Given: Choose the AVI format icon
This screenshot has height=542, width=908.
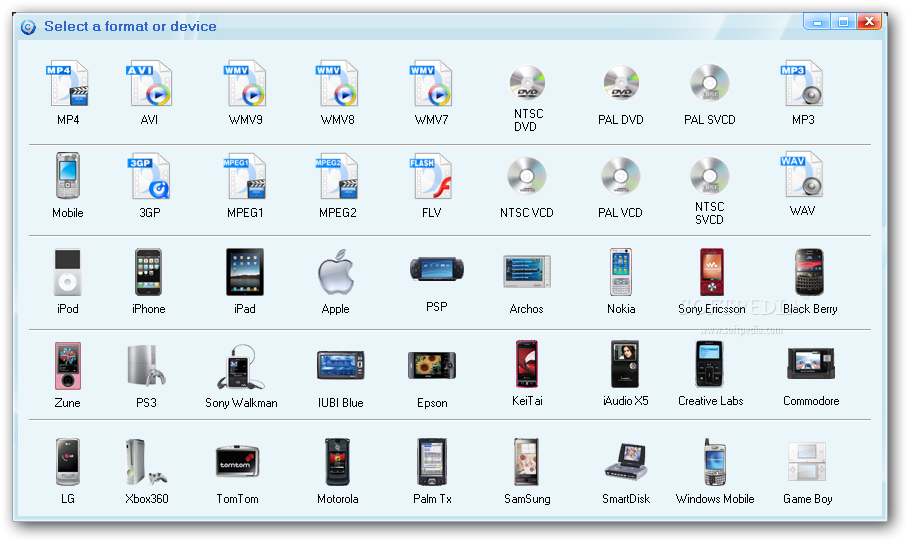Looking at the screenshot, I should [149, 84].
